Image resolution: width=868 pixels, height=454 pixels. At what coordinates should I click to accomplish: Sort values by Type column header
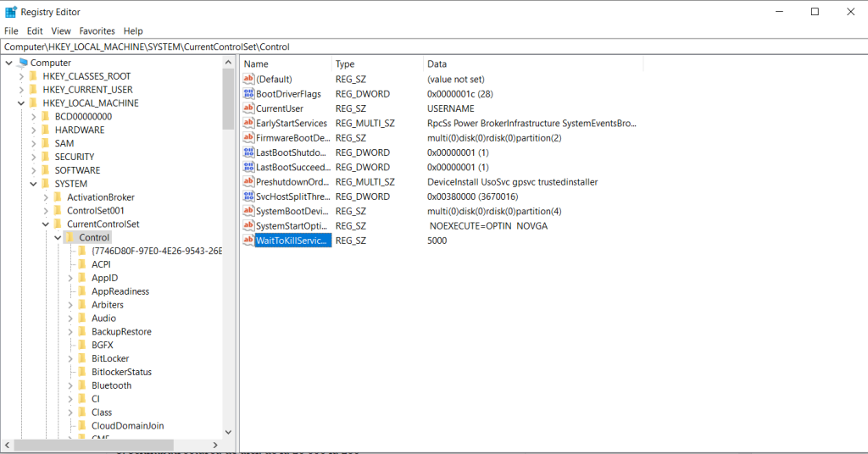tap(378, 64)
